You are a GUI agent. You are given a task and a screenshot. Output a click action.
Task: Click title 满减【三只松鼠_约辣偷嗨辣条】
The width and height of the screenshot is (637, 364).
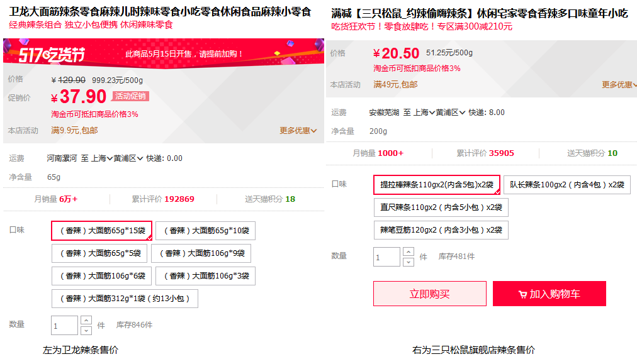tap(480, 13)
